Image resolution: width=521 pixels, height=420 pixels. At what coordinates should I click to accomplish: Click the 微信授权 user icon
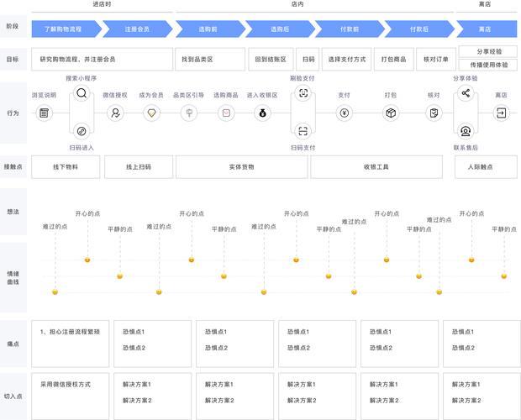click(115, 113)
